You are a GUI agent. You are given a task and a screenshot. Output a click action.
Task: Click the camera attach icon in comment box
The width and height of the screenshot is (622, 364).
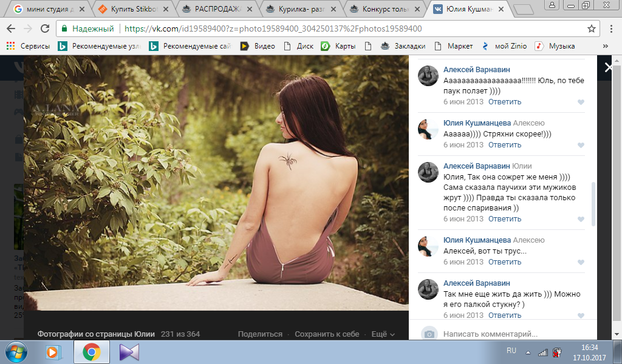pyautogui.click(x=429, y=334)
